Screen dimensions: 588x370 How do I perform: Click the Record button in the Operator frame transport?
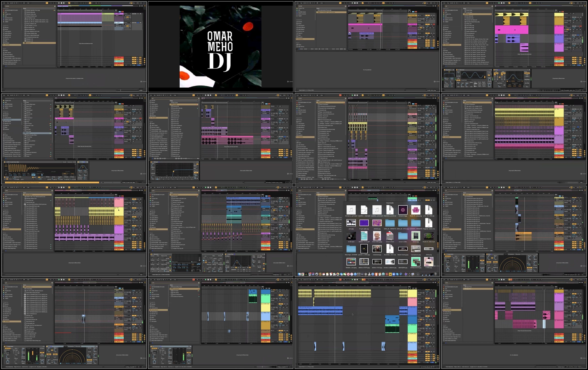210,188
